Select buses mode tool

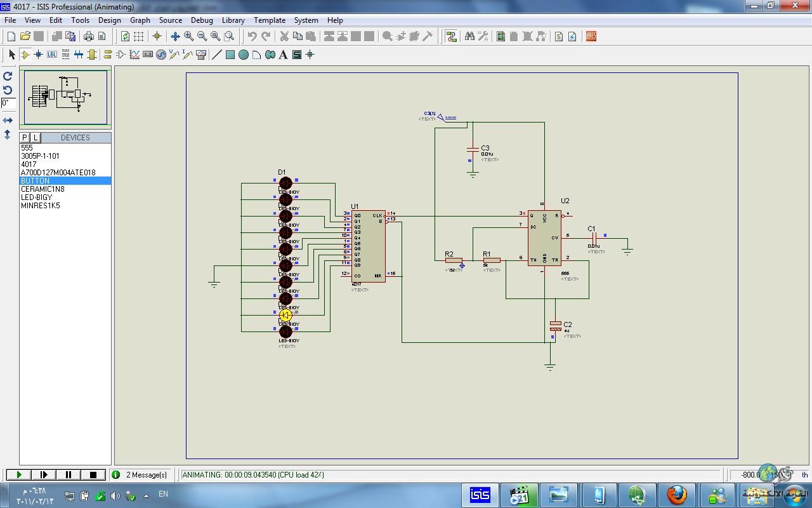point(79,55)
